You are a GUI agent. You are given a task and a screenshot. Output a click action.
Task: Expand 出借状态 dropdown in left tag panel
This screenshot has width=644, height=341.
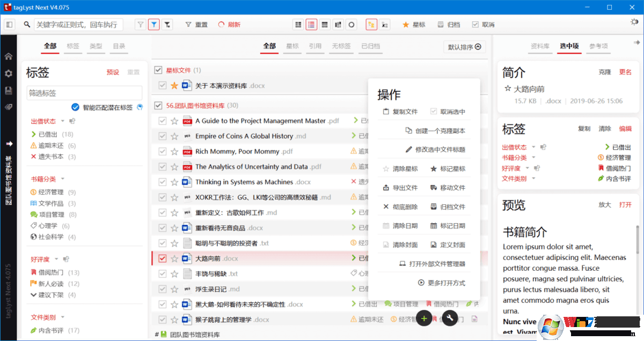click(62, 121)
